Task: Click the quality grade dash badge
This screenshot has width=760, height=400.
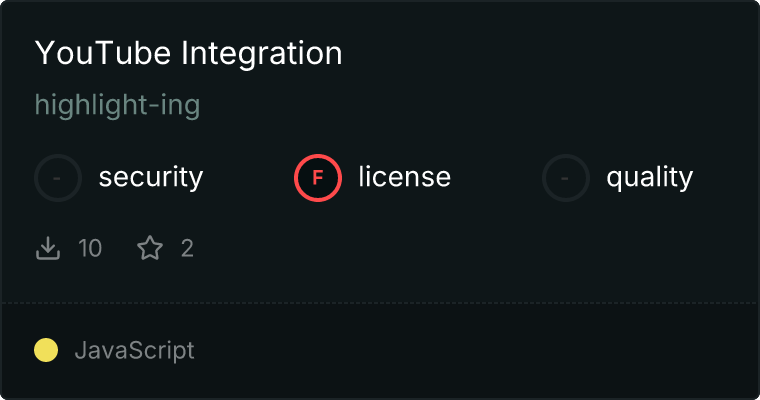Action: coord(566,178)
